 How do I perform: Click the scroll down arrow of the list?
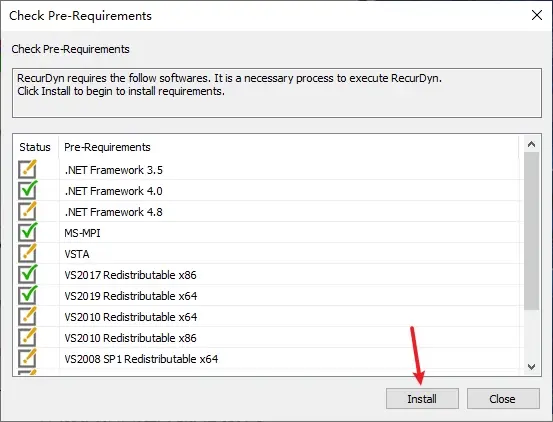click(531, 367)
